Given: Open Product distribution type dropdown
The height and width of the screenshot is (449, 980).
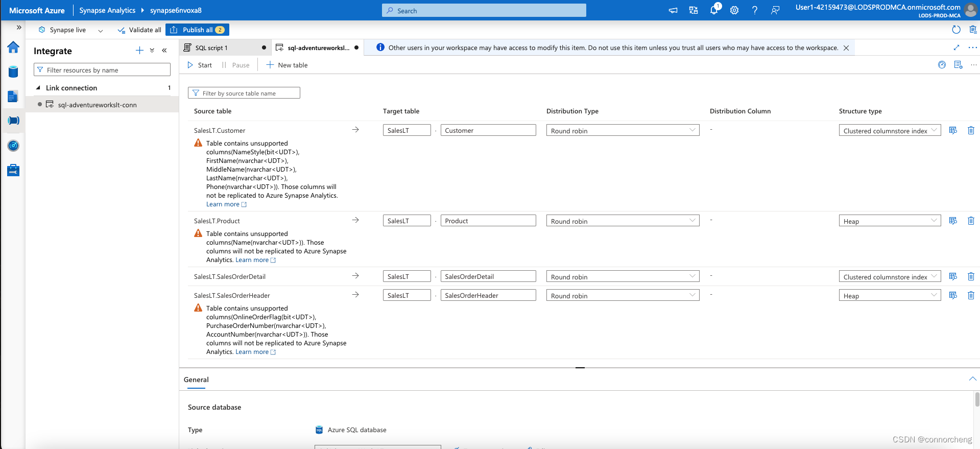Looking at the screenshot, I should tap(623, 221).
